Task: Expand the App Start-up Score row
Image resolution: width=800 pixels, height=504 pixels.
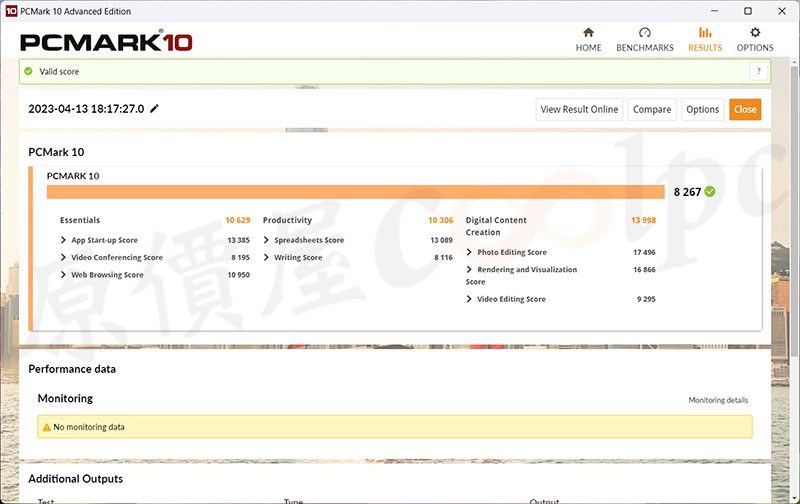Action: click(x=65, y=240)
